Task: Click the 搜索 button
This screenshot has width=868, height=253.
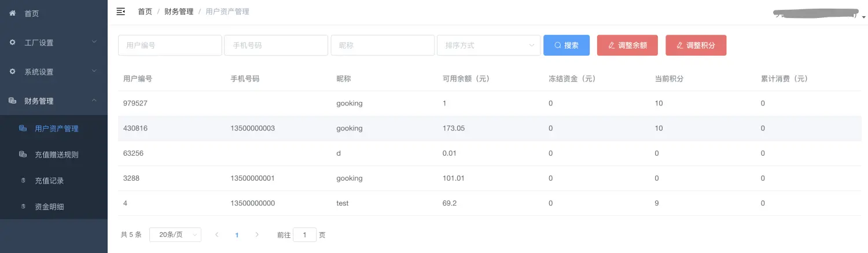Action: pos(567,45)
